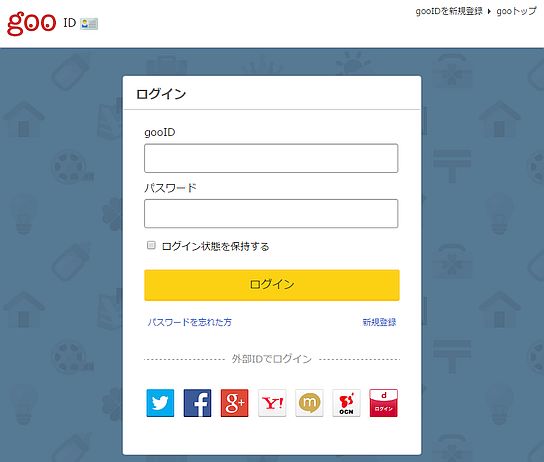Go to the gooトップ link
This screenshot has height=462, width=544.
click(516, 11)
